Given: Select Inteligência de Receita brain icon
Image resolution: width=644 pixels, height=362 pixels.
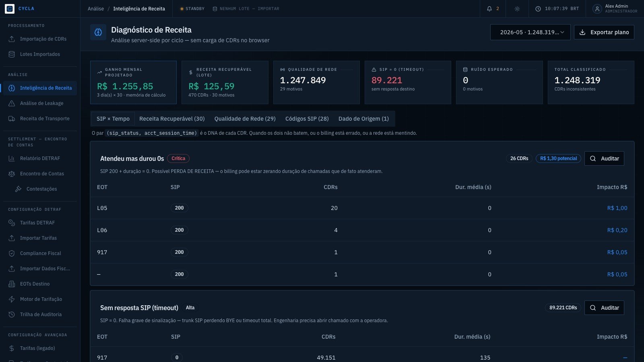Looking at the screenshot, I should tap(12, 88).
